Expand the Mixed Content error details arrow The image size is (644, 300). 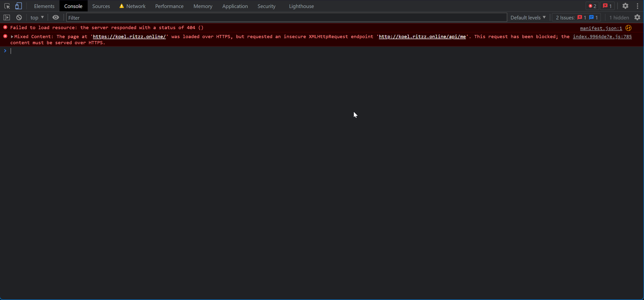pos(12,36)
